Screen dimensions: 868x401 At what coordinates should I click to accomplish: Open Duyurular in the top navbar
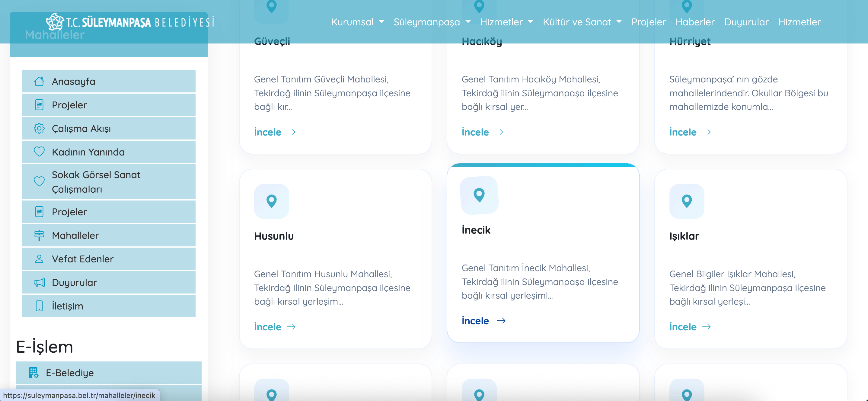[x=746, y=22]
